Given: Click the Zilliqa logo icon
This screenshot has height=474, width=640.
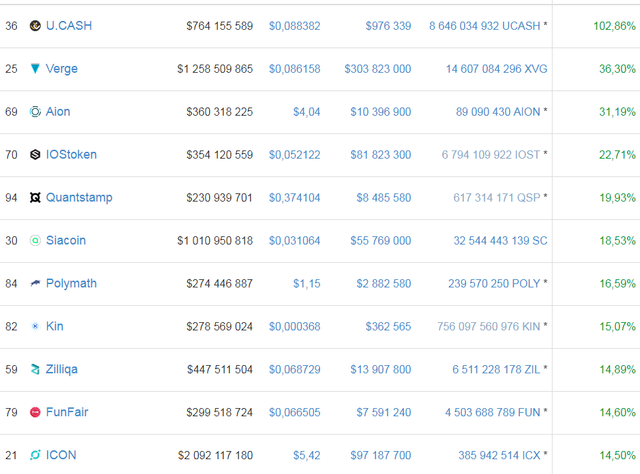Looking at the screenshot, I should pos(35,370).
